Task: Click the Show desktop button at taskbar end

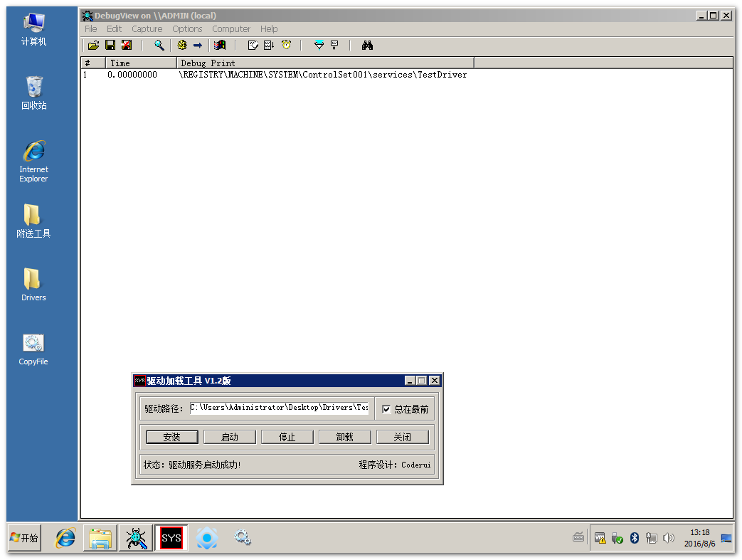Action: (x=726, y=538)
